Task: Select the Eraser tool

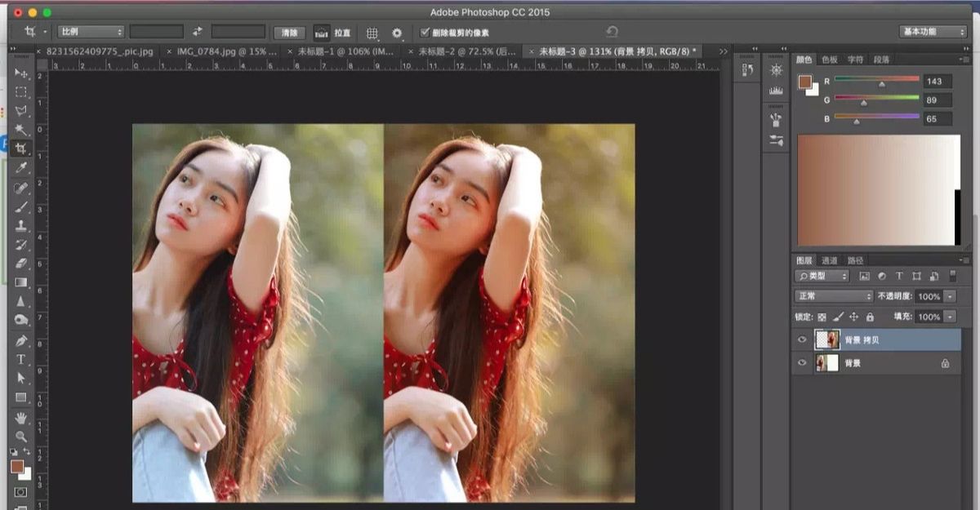Action: [21, 264]
